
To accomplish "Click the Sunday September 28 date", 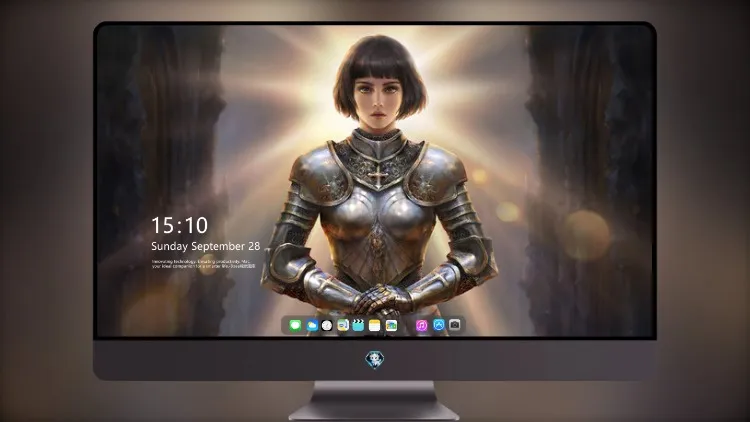I will click(206, 246).
